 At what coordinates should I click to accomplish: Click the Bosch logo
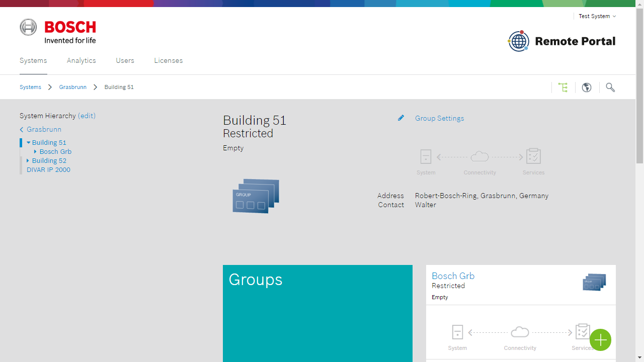click(x=58, y=31)
